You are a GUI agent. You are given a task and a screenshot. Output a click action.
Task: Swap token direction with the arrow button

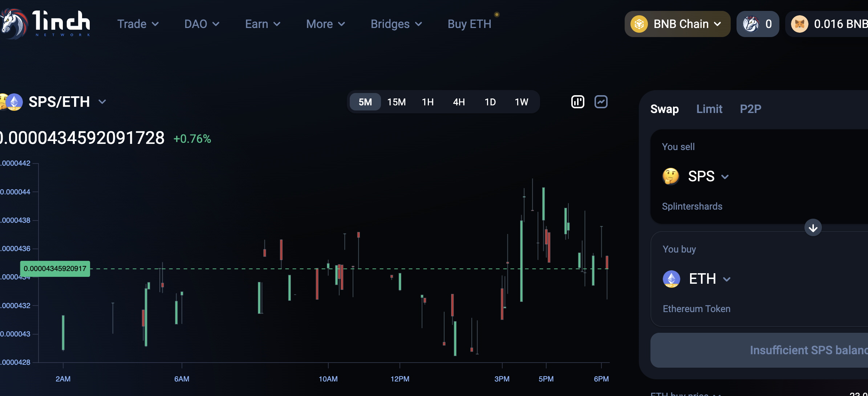(813, 228)
